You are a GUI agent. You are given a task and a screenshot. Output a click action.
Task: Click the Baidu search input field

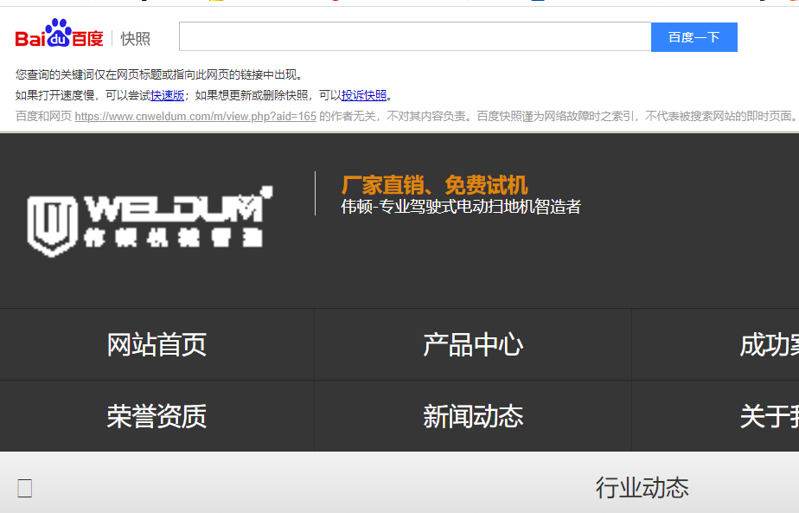tap(415, 37)
